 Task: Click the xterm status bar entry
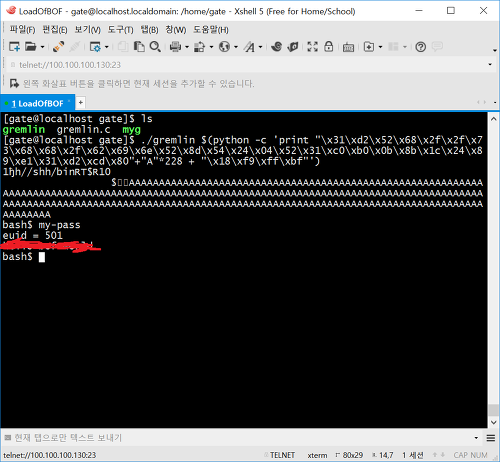click(317, 455)
